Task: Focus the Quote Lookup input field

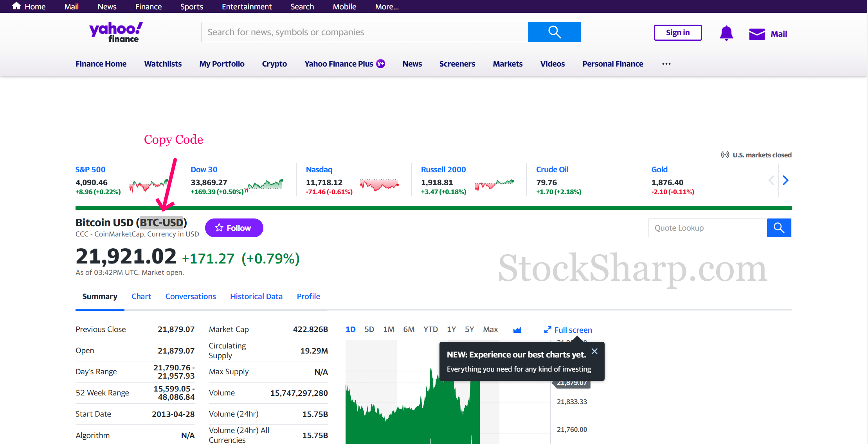Action: coord(708,228)
